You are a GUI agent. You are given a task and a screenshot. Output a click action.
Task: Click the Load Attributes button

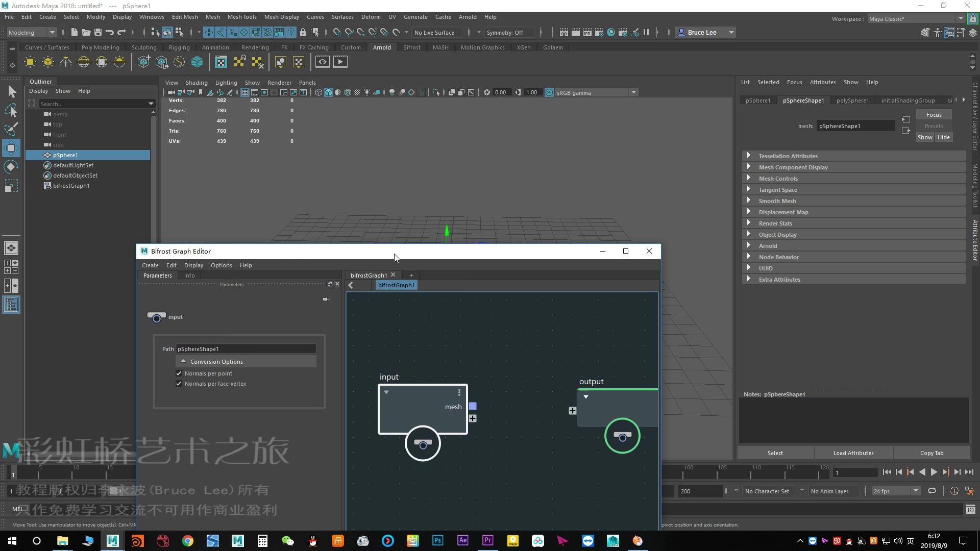coord(853,453)
